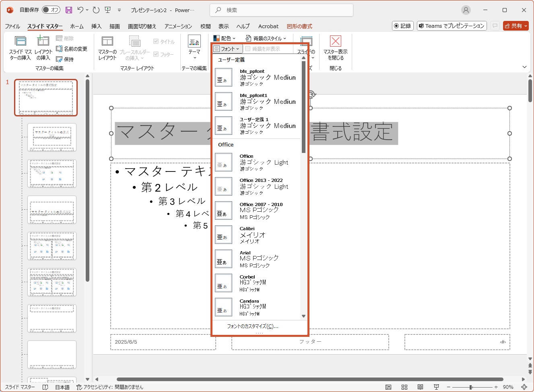Click アクセシビリティ: 問題ありません status
534x392 pixels.
click(110, 387)
